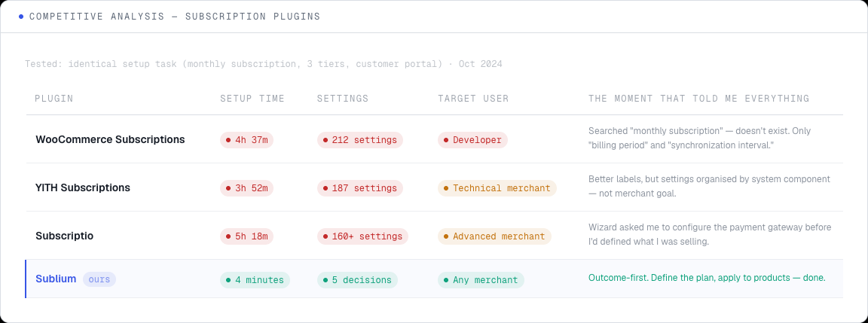Click the '4h 37m' setup time badge
868x323 pixels.
click(x=246, y=140)
